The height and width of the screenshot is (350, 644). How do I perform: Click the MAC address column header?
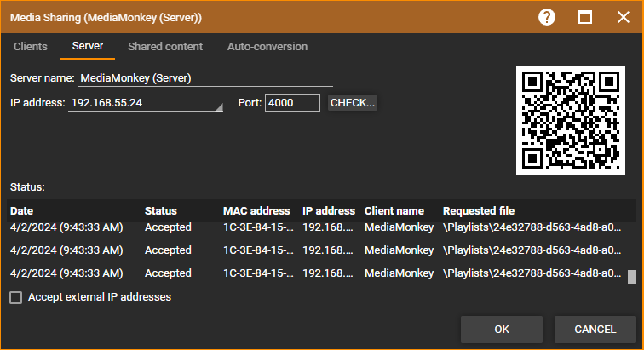pos(256,210)
